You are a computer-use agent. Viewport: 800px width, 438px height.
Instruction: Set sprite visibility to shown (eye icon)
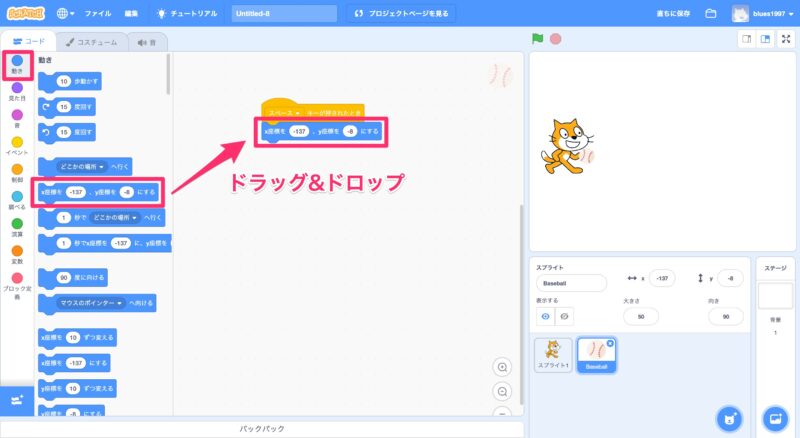(x=546, y=316)
